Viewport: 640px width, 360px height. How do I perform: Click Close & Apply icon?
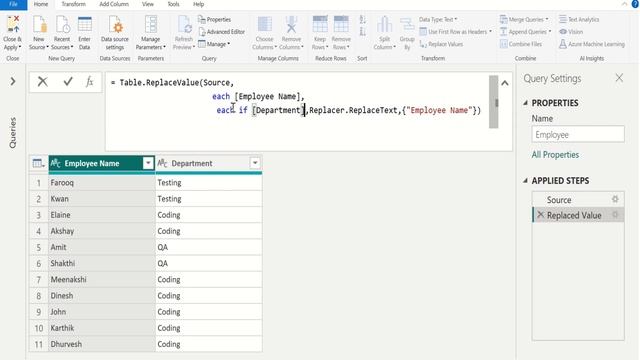[x=12, y=24]
